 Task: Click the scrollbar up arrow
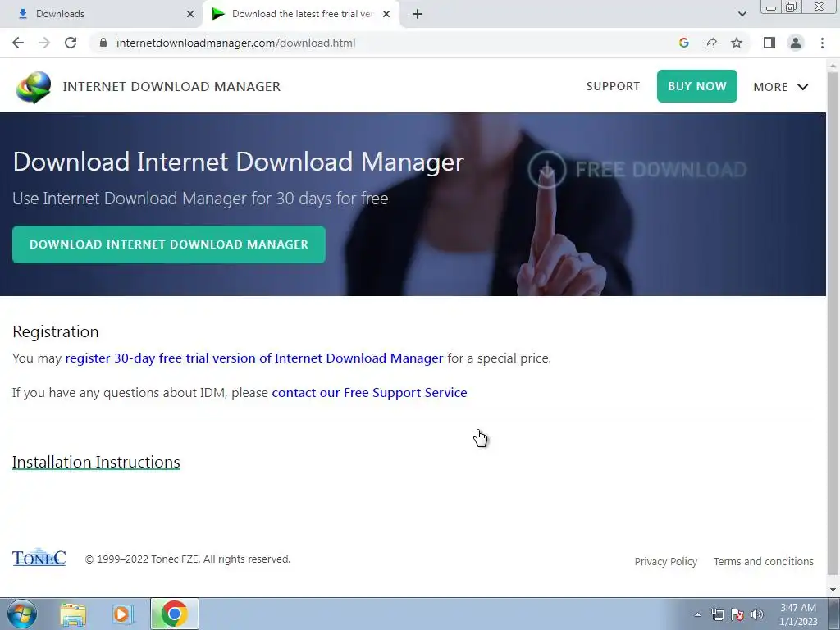click(833, 65)
